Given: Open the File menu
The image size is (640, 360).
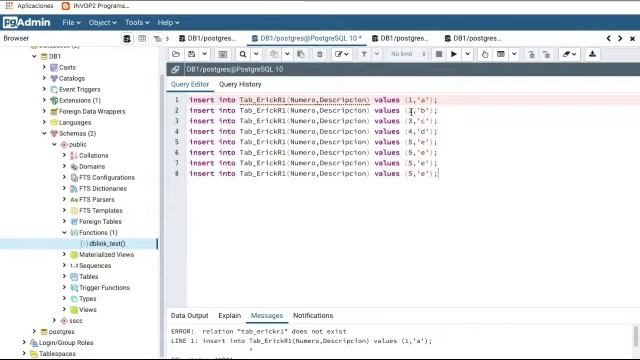Looking at the screenshot, I should pos(71,22).
